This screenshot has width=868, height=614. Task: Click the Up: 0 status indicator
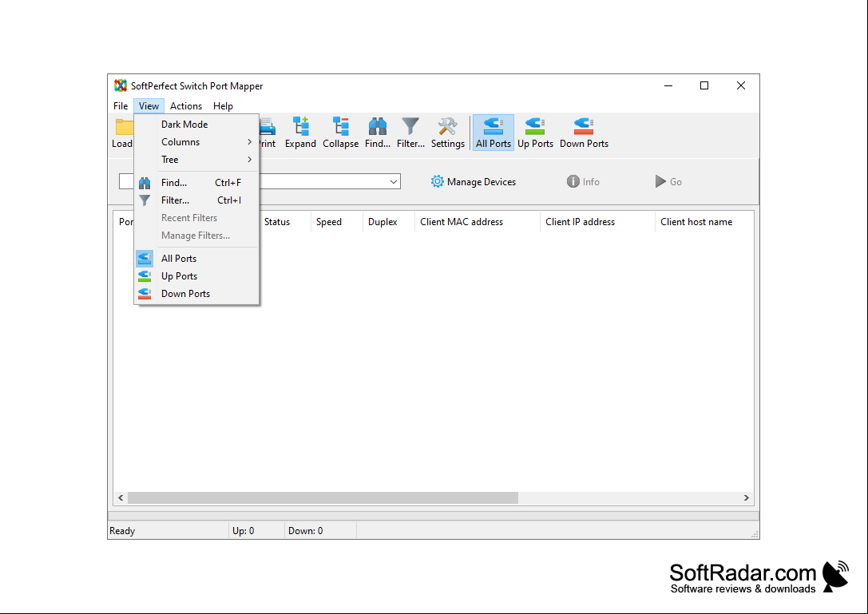[243, 531]
